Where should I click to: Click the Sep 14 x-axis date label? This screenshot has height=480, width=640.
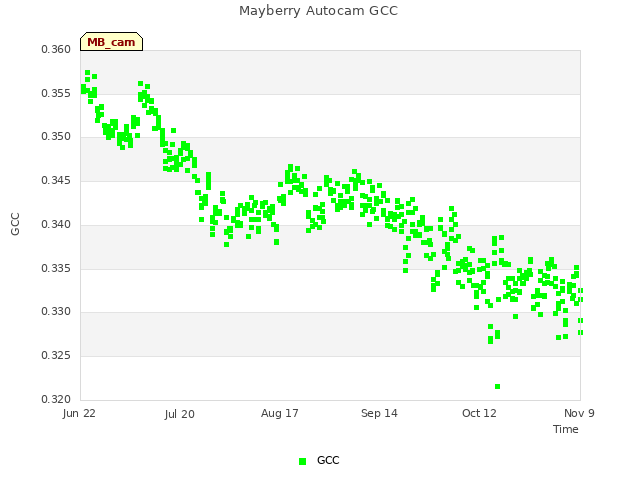tap(379, 413)
